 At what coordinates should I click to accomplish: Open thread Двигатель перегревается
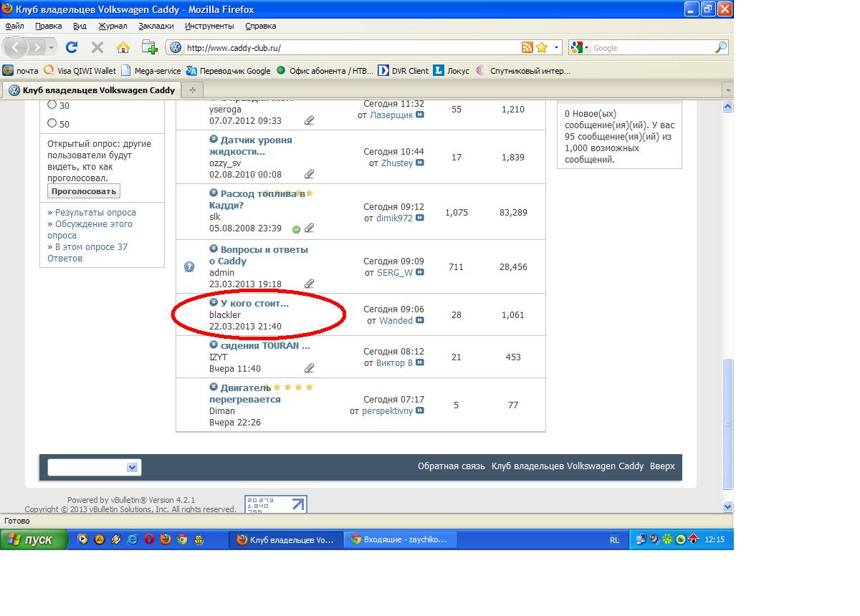click(244, 393)
